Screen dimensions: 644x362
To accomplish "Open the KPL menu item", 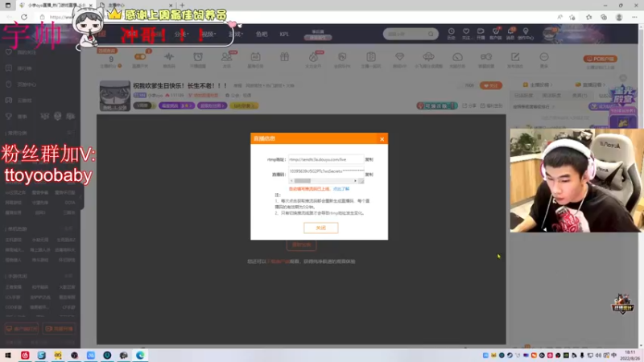I will coord(284,34).
